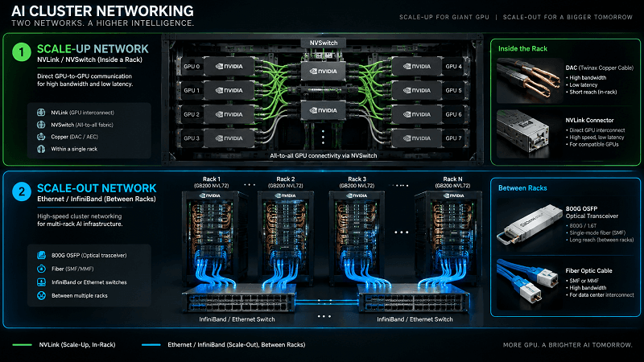Click the NVIDIA logo on GPU 2 card
The image size is (644, 362).
tap(229, 114)
